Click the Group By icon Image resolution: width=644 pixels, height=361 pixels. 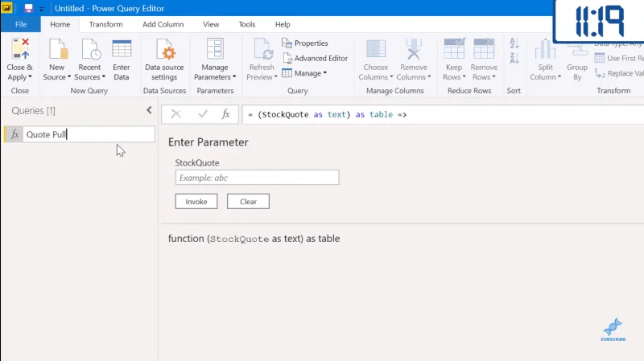pyautogui.click(x=577, y=51)
